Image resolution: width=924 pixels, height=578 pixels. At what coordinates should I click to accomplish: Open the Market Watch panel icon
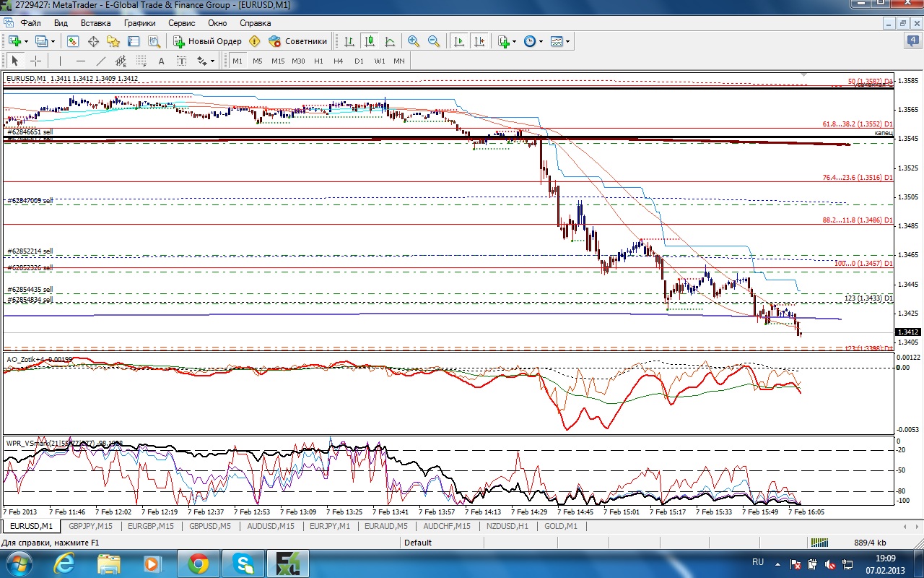[x=73, y=41]
